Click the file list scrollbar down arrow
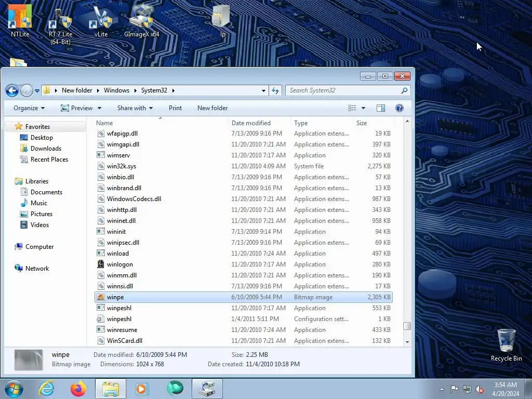This screenshot has height=399, width=532. [x=407, y=342]
